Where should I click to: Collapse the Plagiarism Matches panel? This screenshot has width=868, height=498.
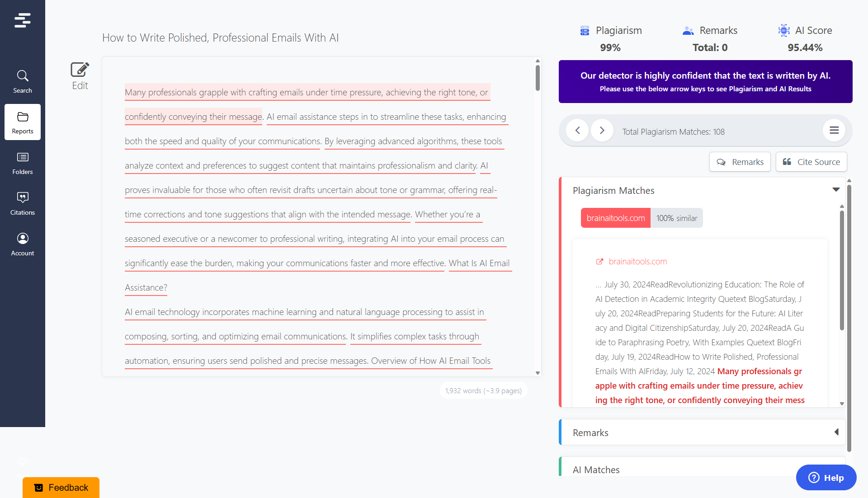(836, 190)
